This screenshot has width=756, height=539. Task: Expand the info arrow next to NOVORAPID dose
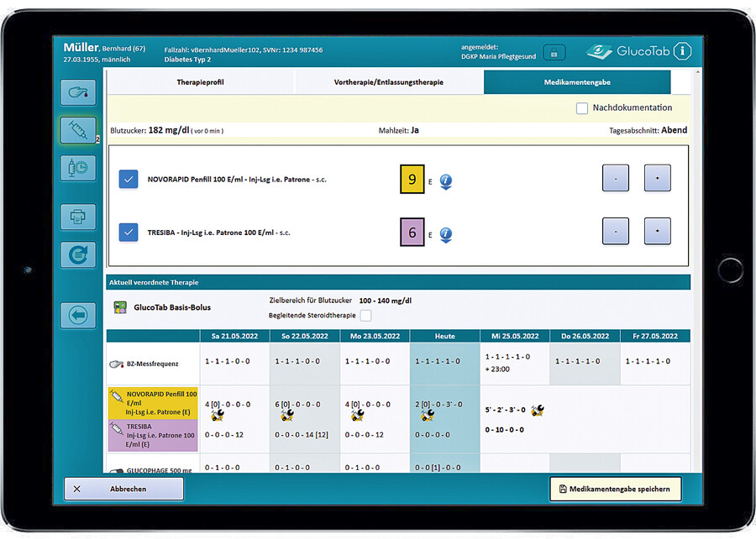[x=445, y=181]
